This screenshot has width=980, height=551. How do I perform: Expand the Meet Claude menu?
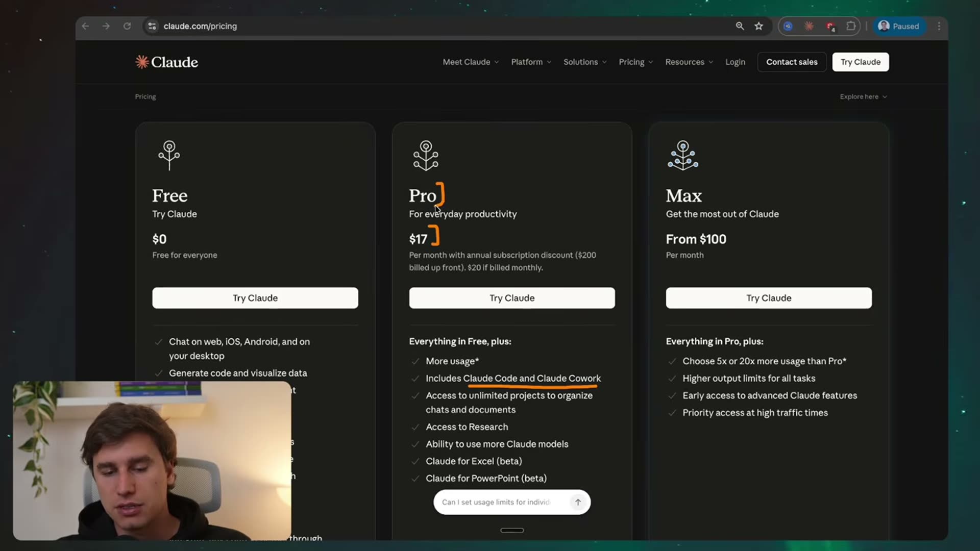(x=471, y=62)
